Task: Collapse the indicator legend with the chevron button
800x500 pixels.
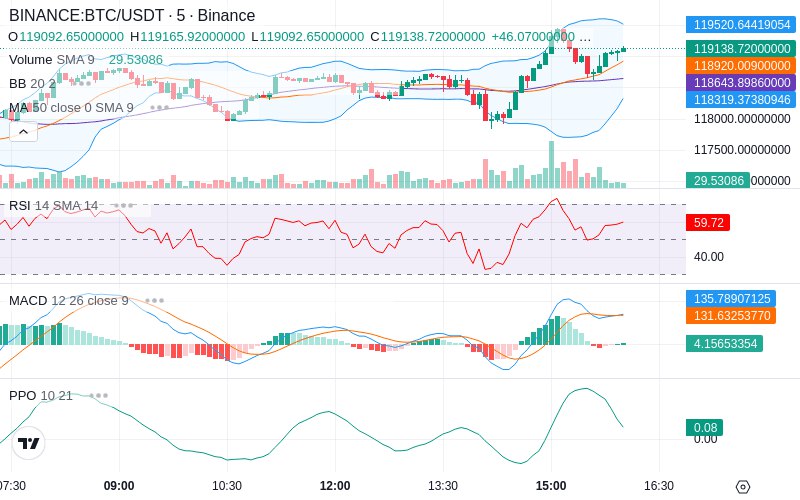Action: [x=23, y=130]
